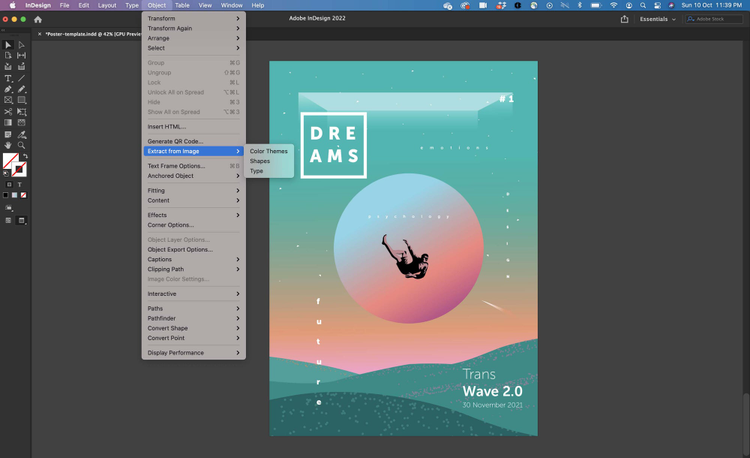This screenshot has width=750, height=458.
Task: Click the Share document icon
Action: tap(624, 19)
